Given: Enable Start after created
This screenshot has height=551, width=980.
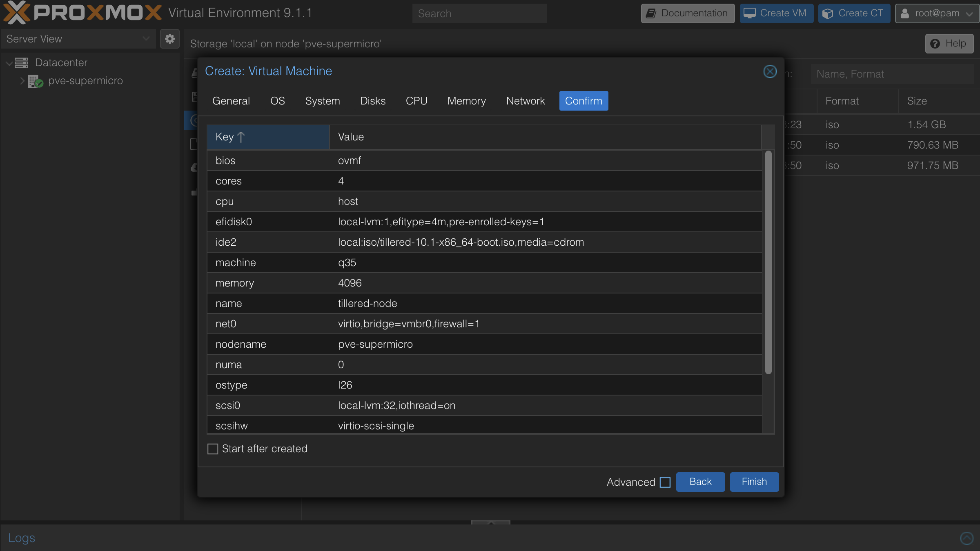Looking at the screenshot, I should 213,449.
